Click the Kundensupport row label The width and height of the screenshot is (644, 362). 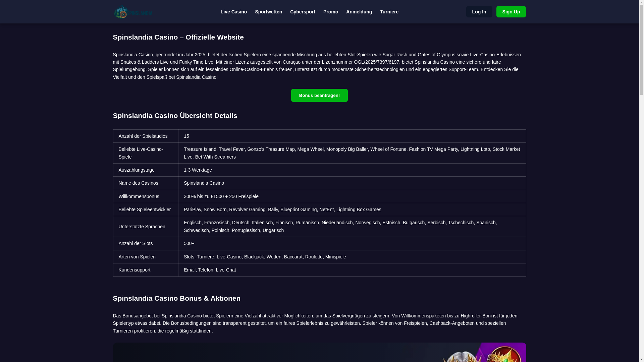[135, 270]
